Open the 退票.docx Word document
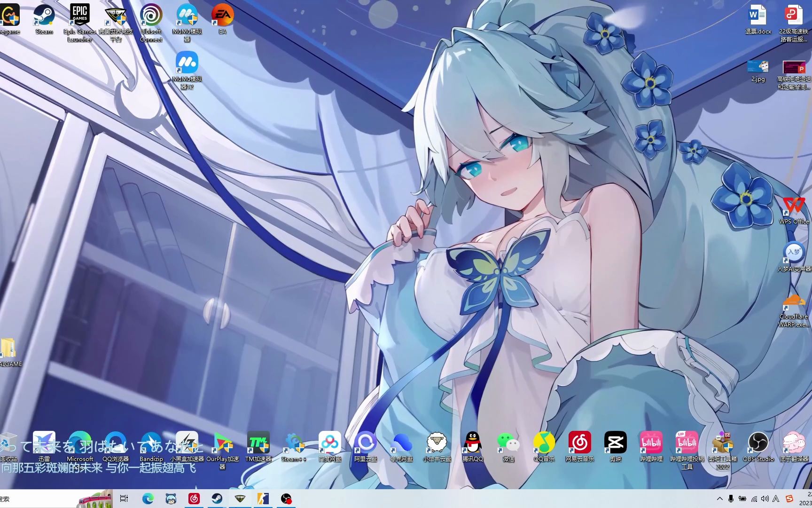 (758, 19)
